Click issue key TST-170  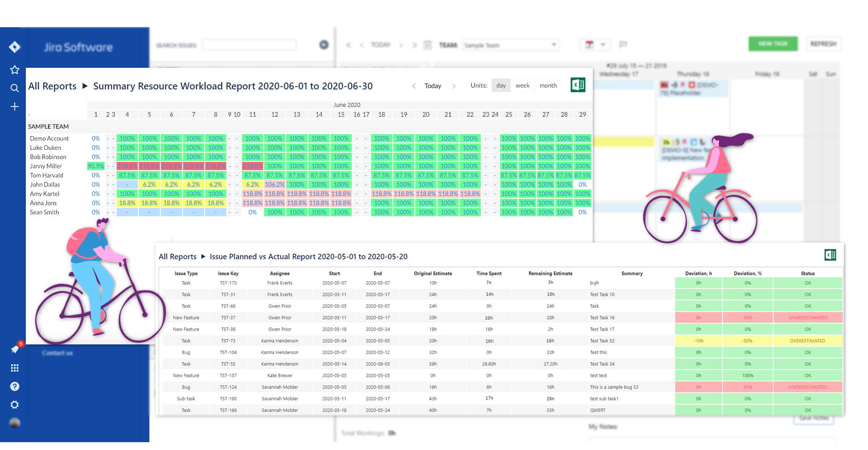(x=228, y=283)
